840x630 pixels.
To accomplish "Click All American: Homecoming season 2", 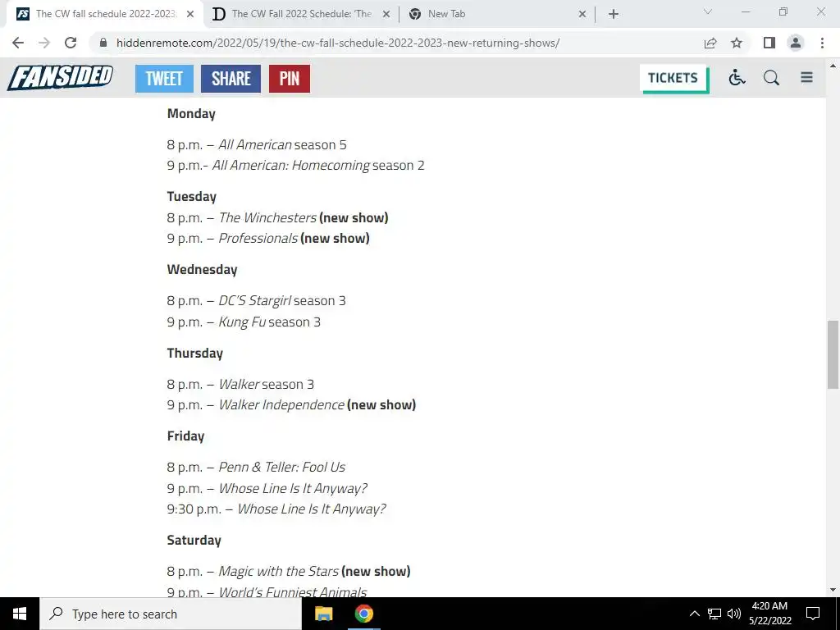I will click(295, 166).
